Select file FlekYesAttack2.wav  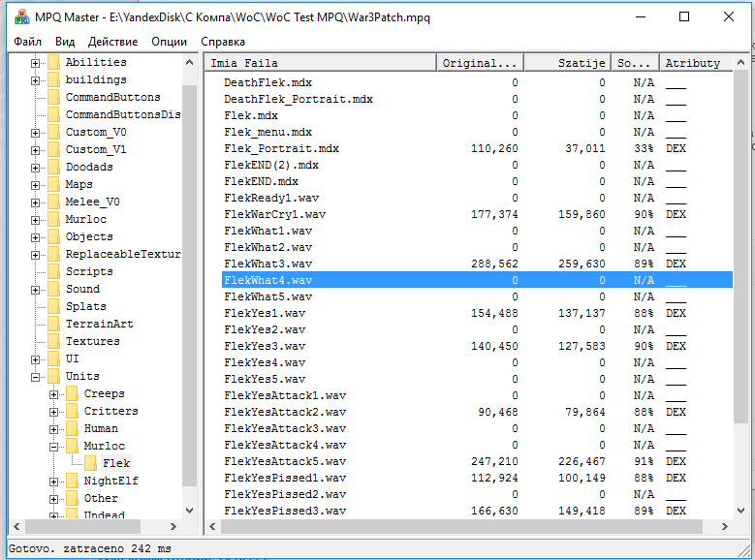point(285,412)
